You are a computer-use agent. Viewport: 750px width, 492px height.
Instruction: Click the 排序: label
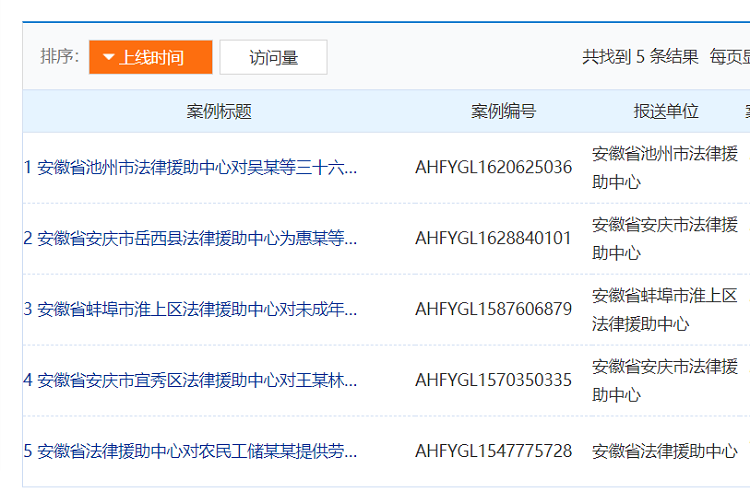60,56
